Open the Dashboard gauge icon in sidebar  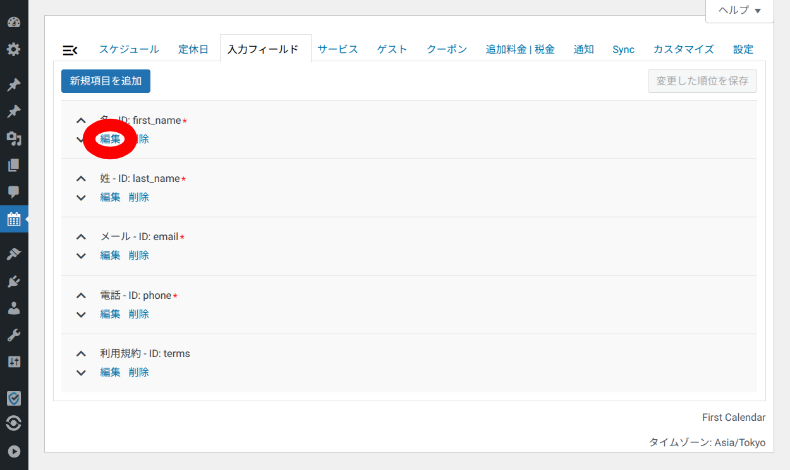14,22
